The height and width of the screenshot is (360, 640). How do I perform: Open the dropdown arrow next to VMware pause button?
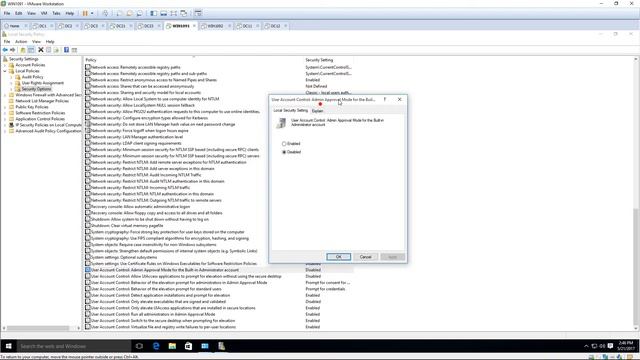pyautogui.click(x=92, y=13)
